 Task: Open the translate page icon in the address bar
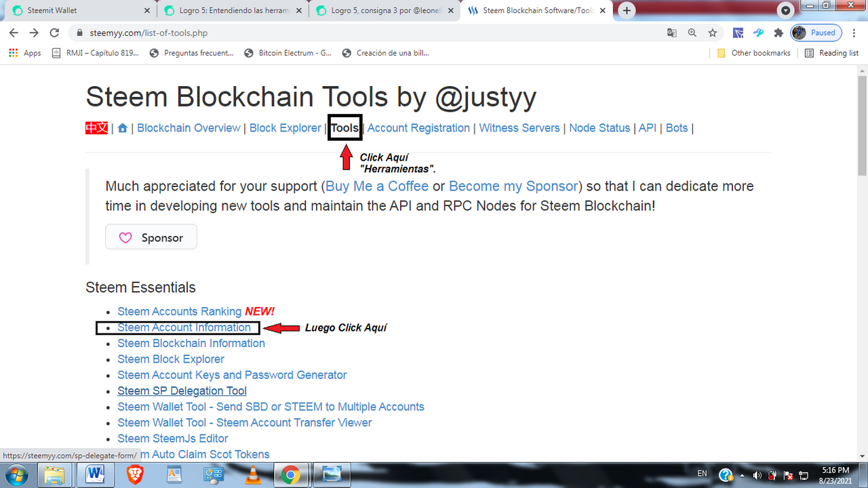pos(671,33)
